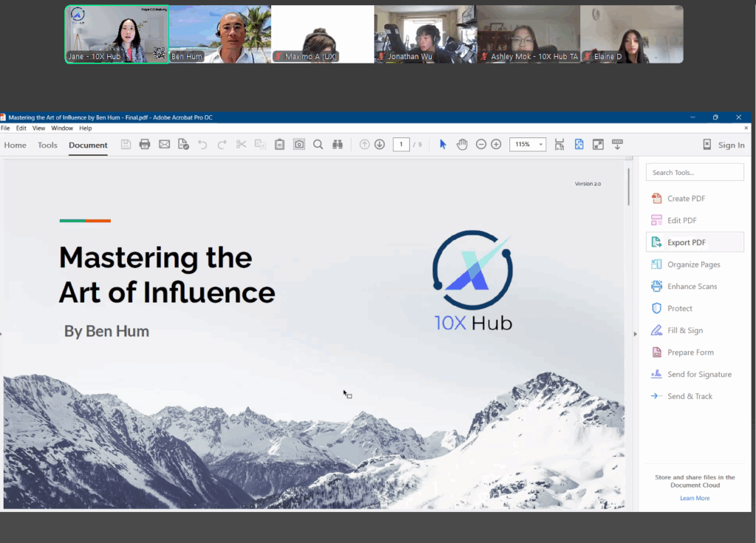Screen dimensions: 756x543
Task: Take a snapshot with camera icon
Action: coord(299,144)
